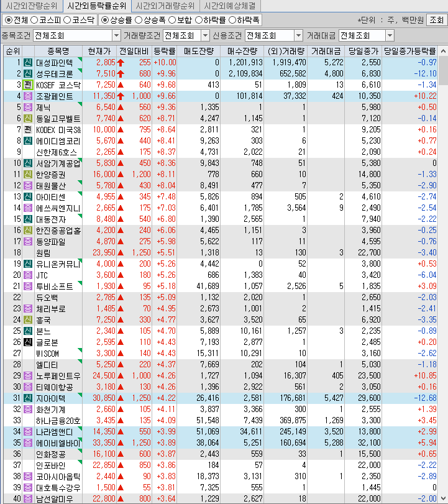This screenshot has width=448, height=504.
Task: Click the 증 badge icon beside 제닉
Action: click(x=28, y=107)
